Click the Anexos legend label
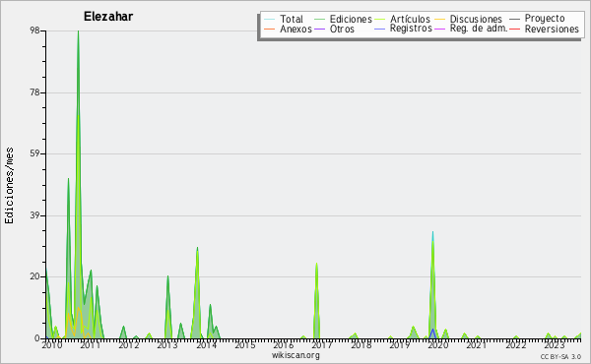 [x=295, y=29]
